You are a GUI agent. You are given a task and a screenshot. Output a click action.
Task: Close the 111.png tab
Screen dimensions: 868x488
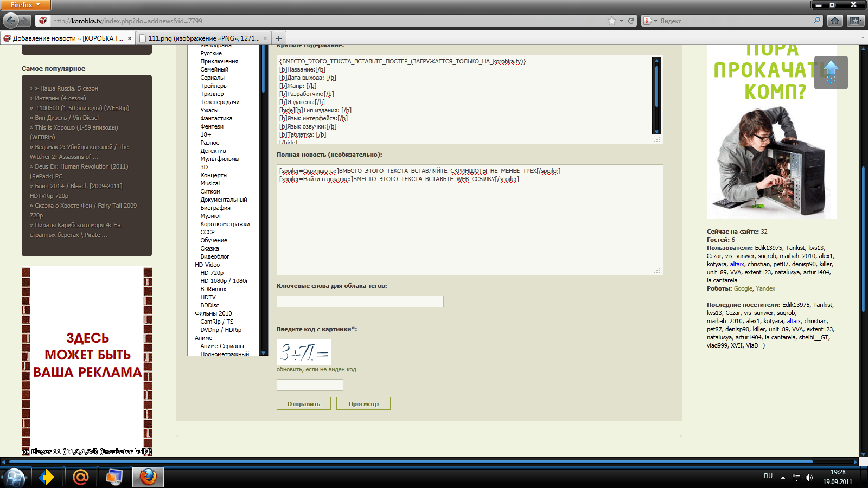(265, 38)
